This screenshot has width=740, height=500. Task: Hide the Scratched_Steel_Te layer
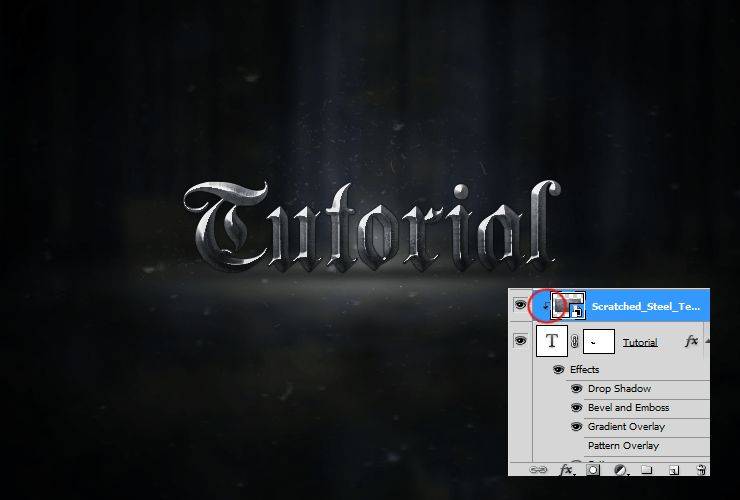(520, 305)
